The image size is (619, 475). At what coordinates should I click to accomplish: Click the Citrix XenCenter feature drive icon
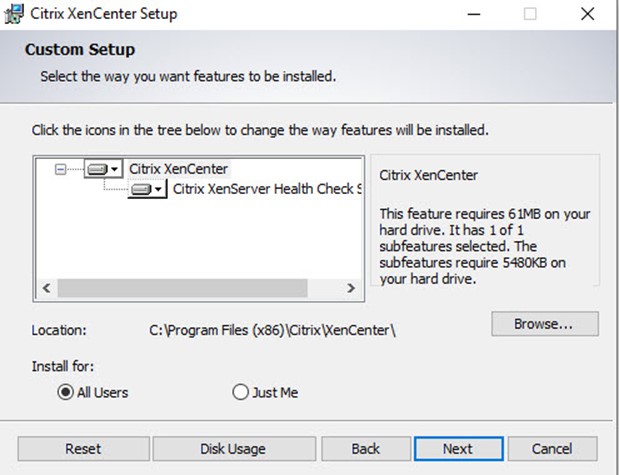click(x=103, y=169)
